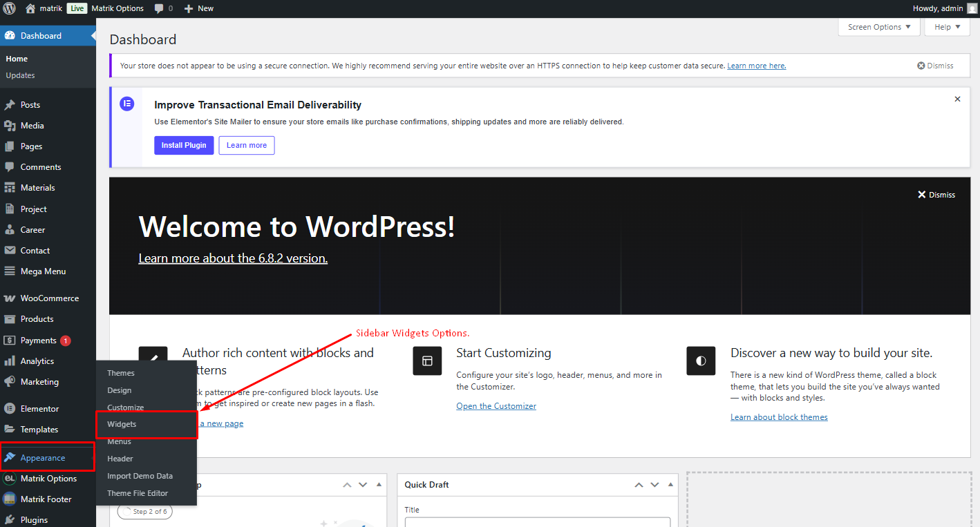
Task: Click the Dashboard gauge icon
Action: (x=10, y=36)
